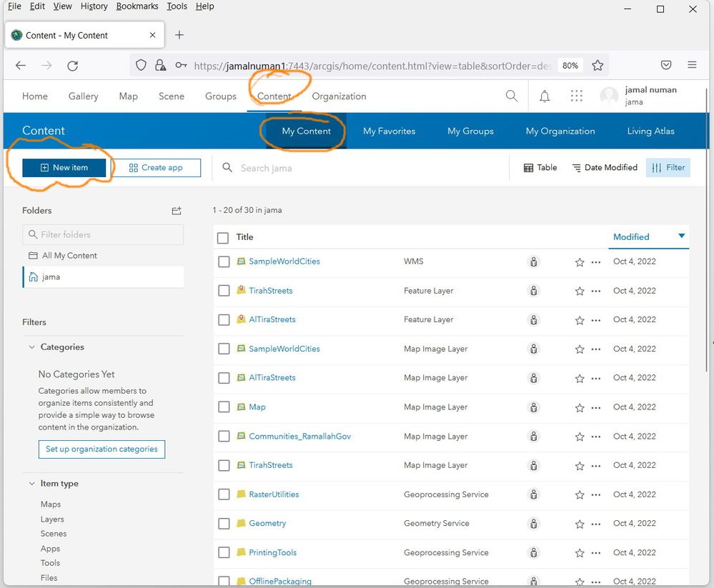Open more options for AlTiraStreets Feature Layer
The width and height of the screenshot is (714, 588).
[x=595, y=320]
